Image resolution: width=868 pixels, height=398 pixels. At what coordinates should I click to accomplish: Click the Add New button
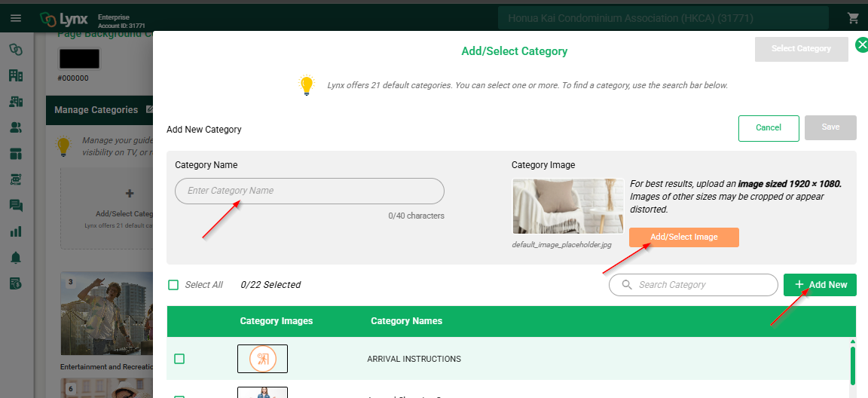(820, 284)
